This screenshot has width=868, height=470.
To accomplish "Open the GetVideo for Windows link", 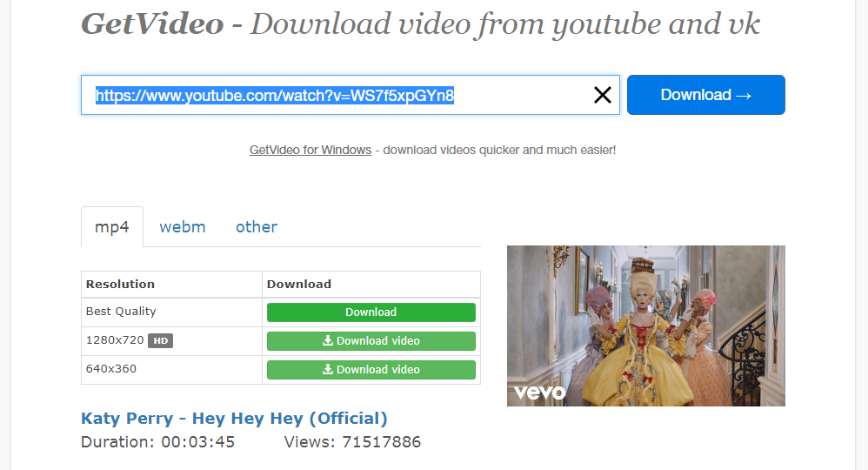I will 310,150.
